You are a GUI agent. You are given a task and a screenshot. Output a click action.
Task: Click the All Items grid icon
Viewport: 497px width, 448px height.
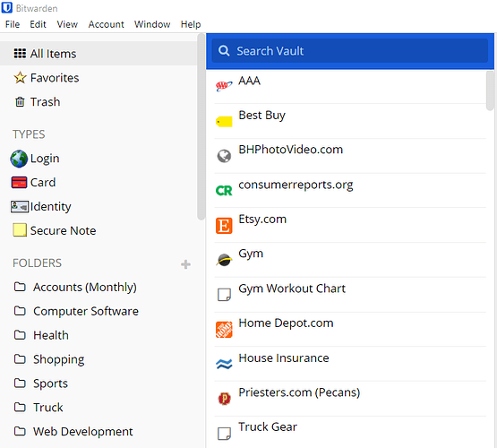coord(20,54)
